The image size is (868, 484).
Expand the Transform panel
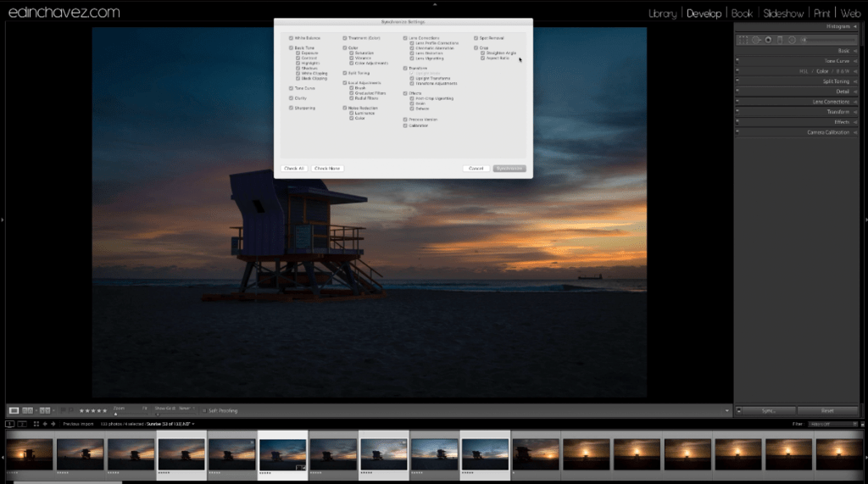(x=855, y=112)
